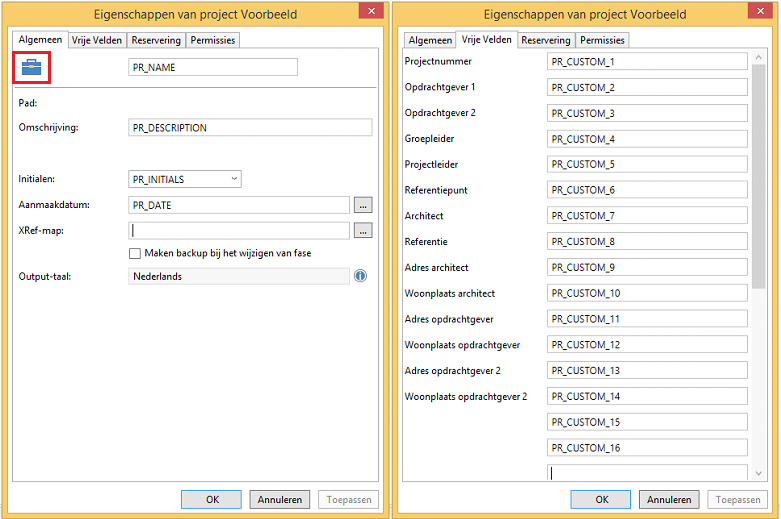Click Toepassen in the left dialog
Viewport: 781px width, 519px height.
349,500
